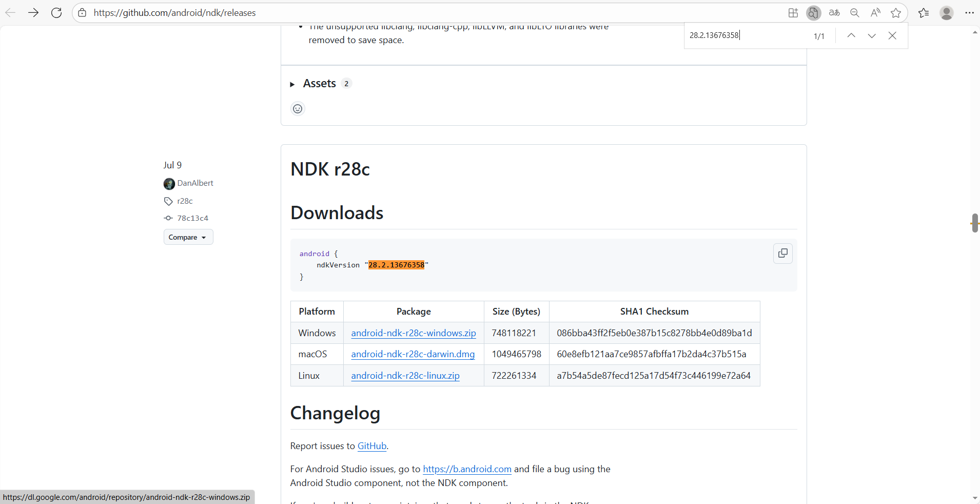Open the https://b.android.com link
980x504 pixels.
[467, 469]
